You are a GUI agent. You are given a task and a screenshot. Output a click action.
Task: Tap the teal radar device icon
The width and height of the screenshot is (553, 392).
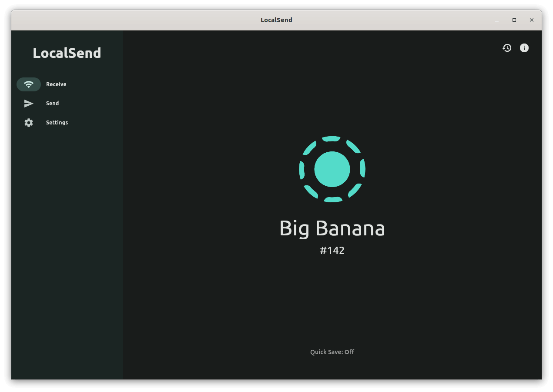point(332,169)
